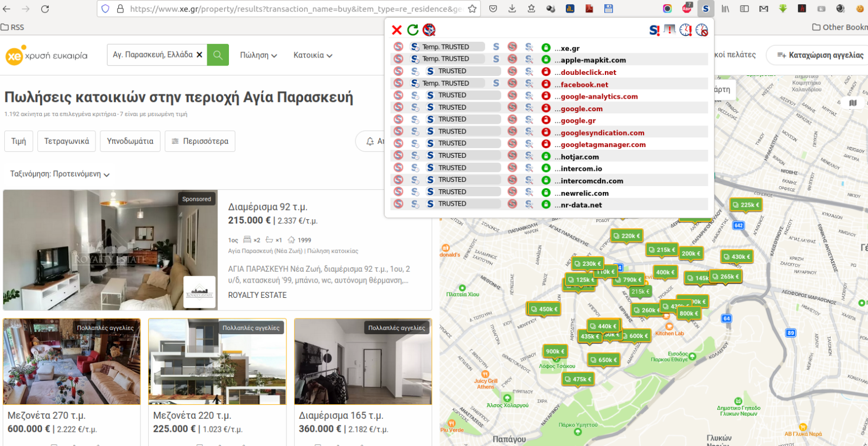The width and height of the screenshot is (868, 446).
Task: Click the map view icon on the map
Action: tap(853, 103)
